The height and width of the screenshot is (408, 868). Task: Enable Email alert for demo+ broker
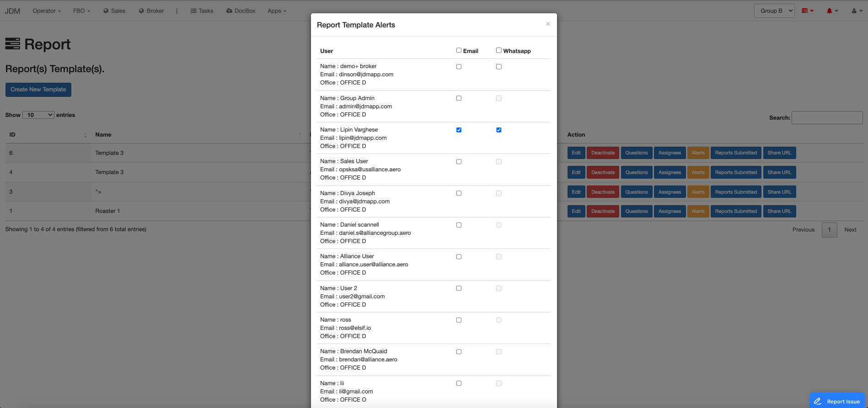click(x=459, y=67)
